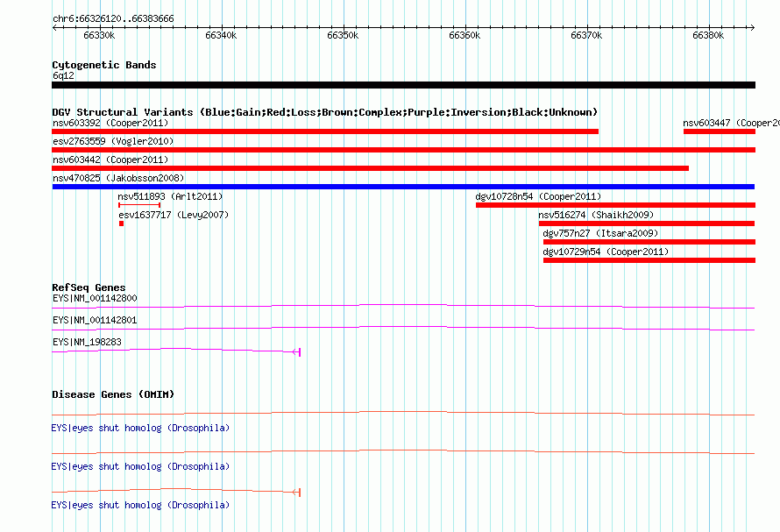The height and width of the screenshot is (532, 780).
Task: Click the Disease Genes (OMIM) track title
Action: [x=113, y=394]
